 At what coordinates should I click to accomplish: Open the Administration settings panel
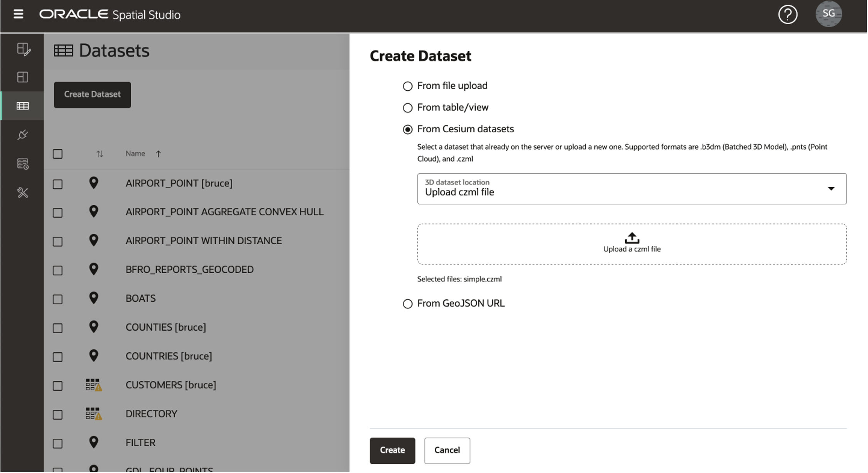(x=22, y=193)
